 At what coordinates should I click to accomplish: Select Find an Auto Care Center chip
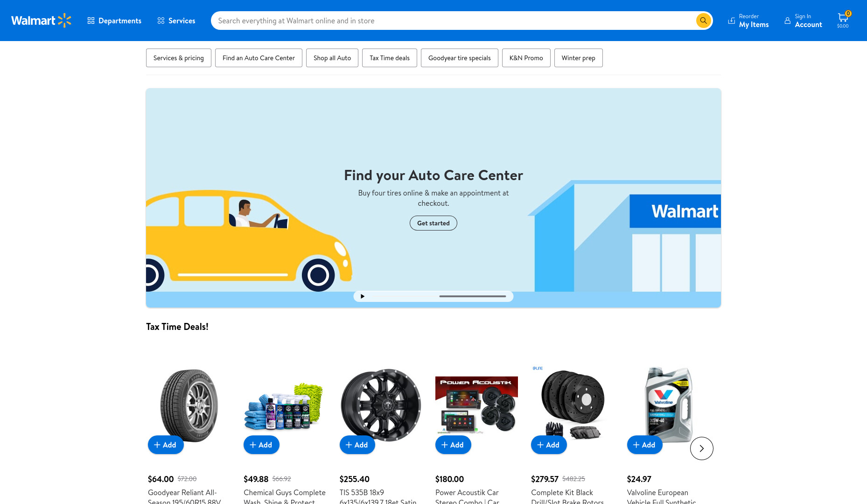pos(259,58)
